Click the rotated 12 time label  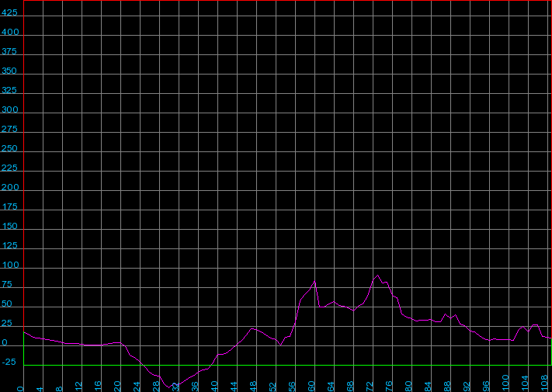78,386
